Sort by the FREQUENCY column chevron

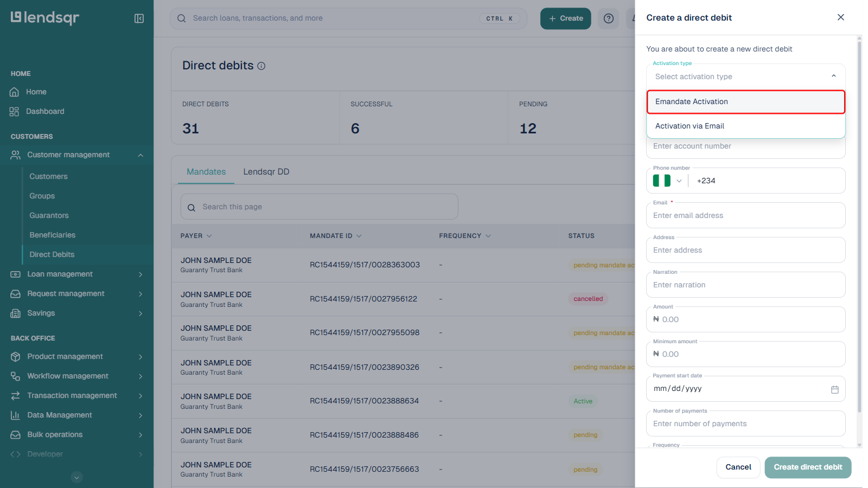[488, 236]
